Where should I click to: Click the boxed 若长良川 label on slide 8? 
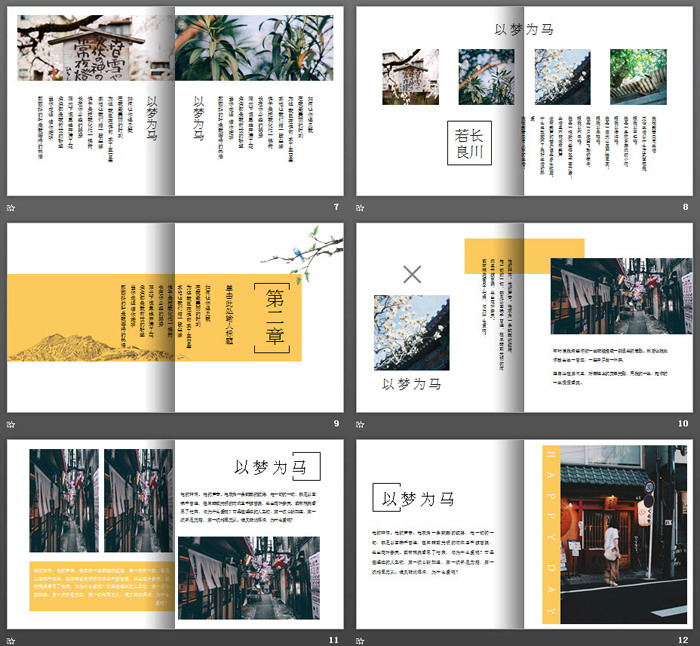click(x=469, y=143)
